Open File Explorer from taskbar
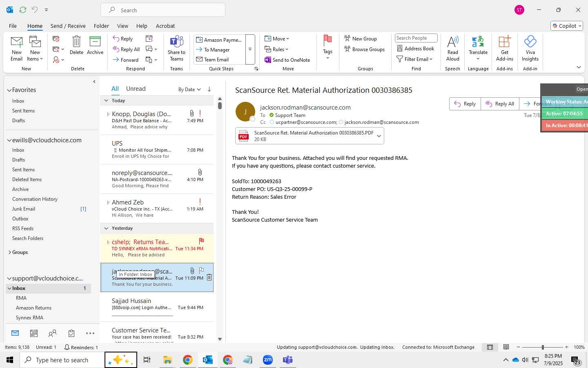This screenshot has width=588, height=368. tap(167, 360)
